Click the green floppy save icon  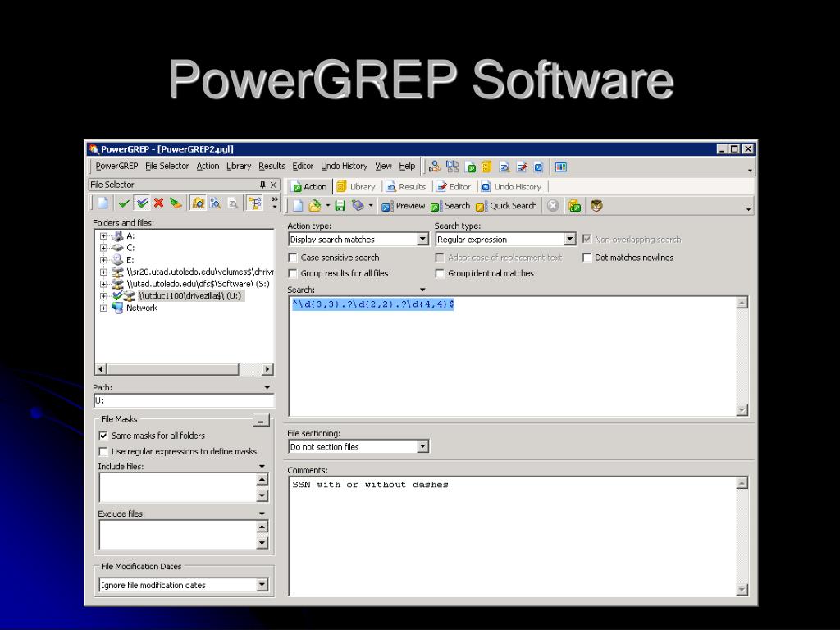(340, 206)
